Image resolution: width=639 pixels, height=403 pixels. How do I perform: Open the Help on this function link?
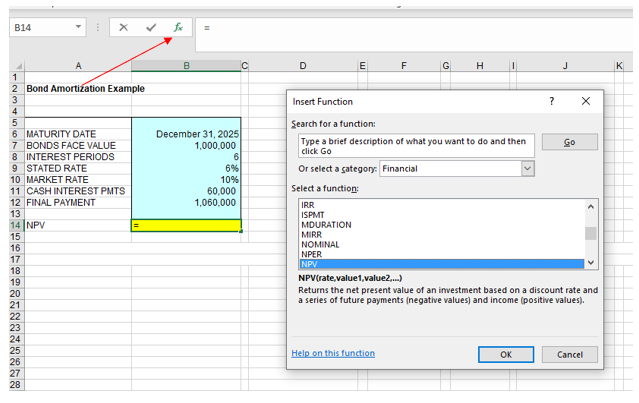333,353
